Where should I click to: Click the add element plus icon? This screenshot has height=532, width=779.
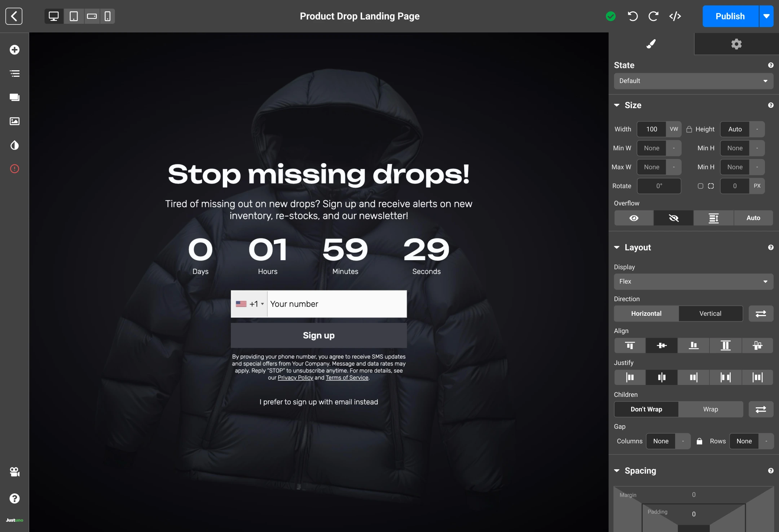[x=14, y=50]
